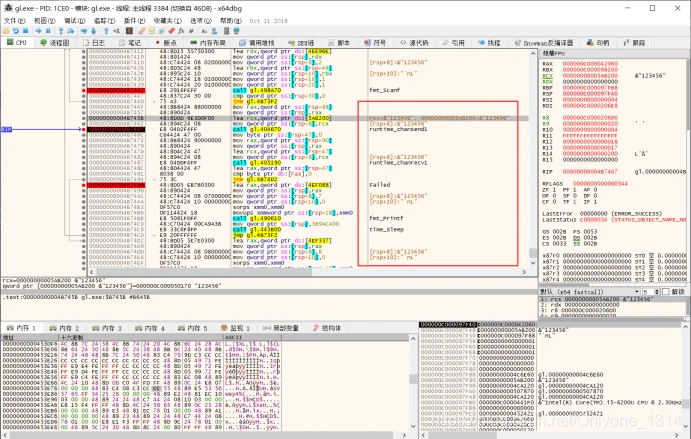
Task: Open the 引用 references tab
Action: [453, 43]
